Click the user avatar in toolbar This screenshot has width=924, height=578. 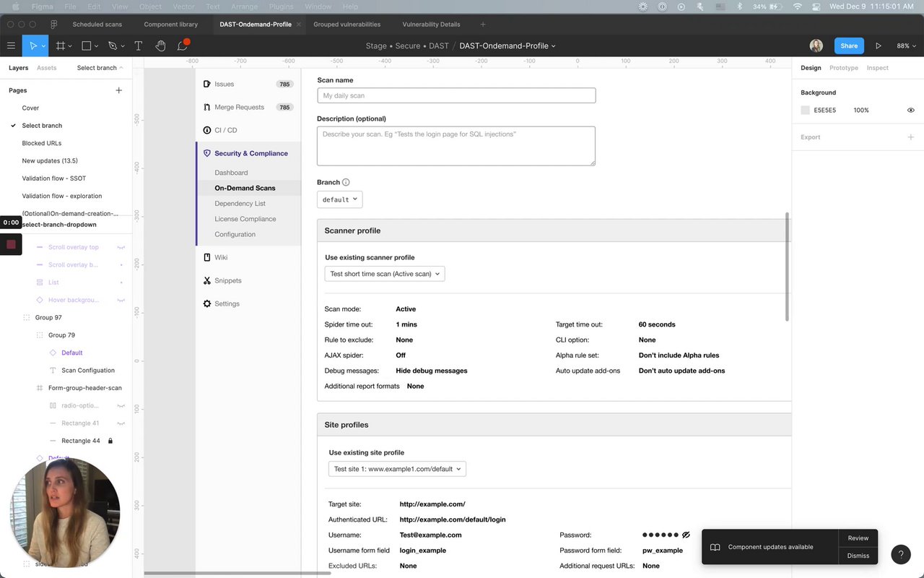[816, 46]
